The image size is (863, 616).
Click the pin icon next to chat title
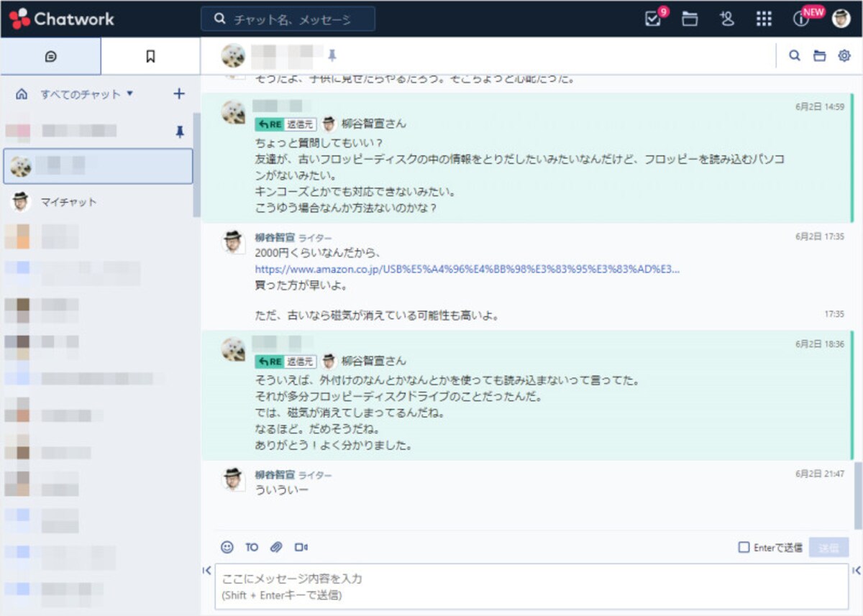click(332, 55)
